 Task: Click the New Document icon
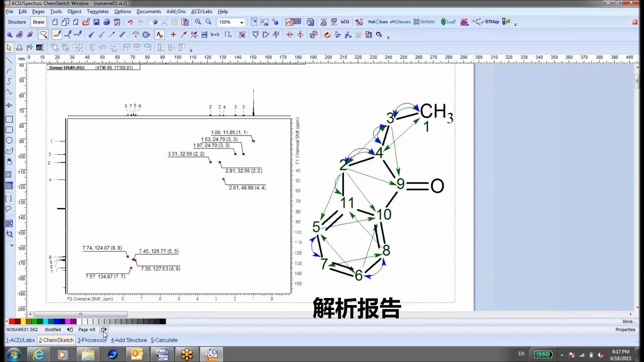[x=55, y=22]
